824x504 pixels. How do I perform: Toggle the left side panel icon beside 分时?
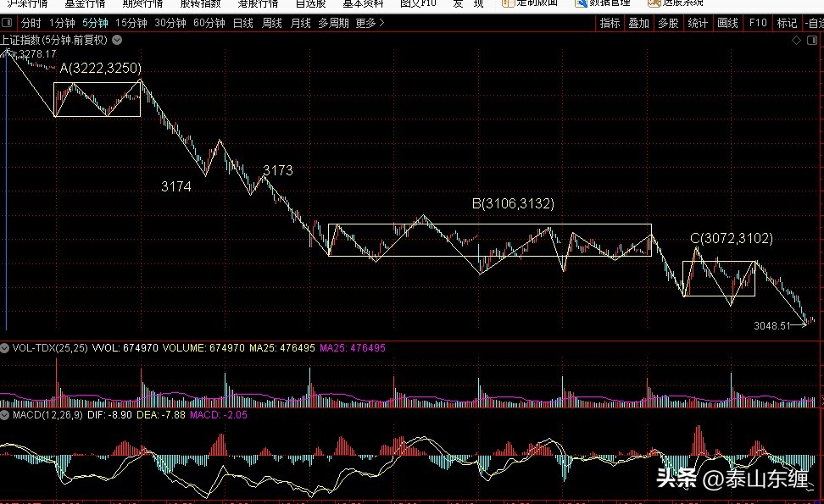[7, 23]
